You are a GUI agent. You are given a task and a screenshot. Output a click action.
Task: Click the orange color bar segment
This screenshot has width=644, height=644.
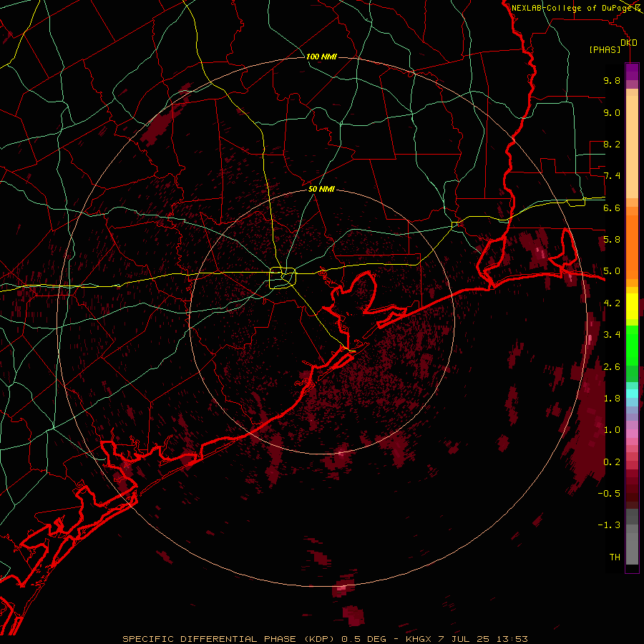(632, 246)
